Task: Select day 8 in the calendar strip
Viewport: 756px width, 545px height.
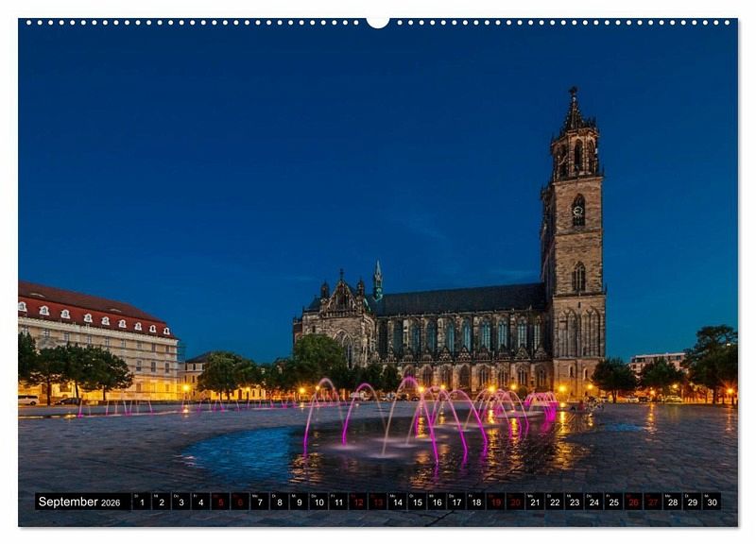Action: point(280,502)
